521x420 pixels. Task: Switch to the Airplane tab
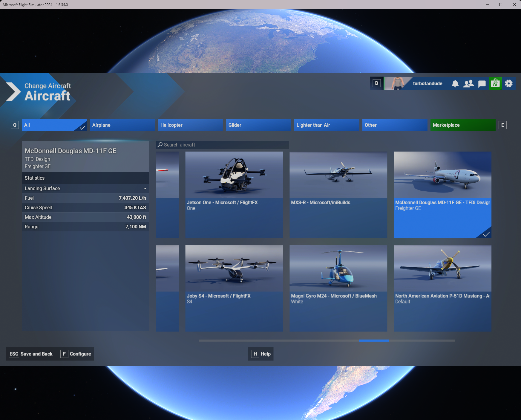coord(122,125)
